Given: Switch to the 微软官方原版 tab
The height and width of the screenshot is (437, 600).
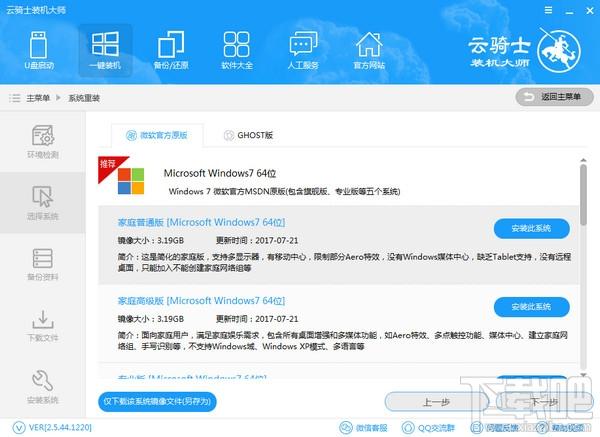Looking at the screenshot, I should coord(157,135).
